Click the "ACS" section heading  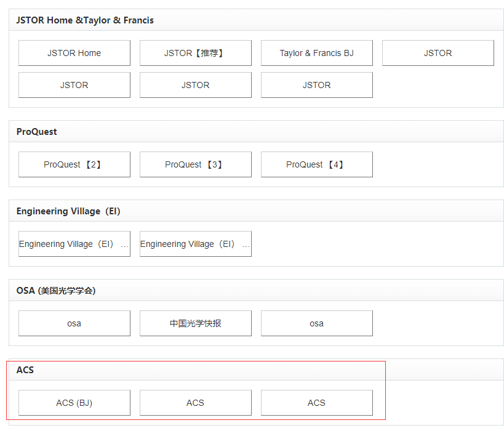click(25, 370)
